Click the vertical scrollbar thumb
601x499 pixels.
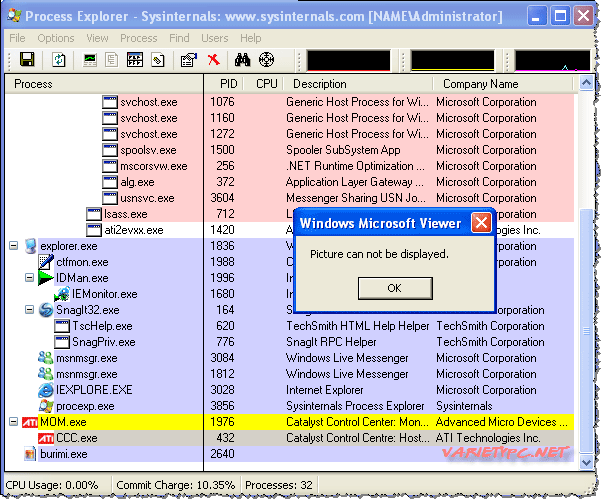click(x=586, y=330)
